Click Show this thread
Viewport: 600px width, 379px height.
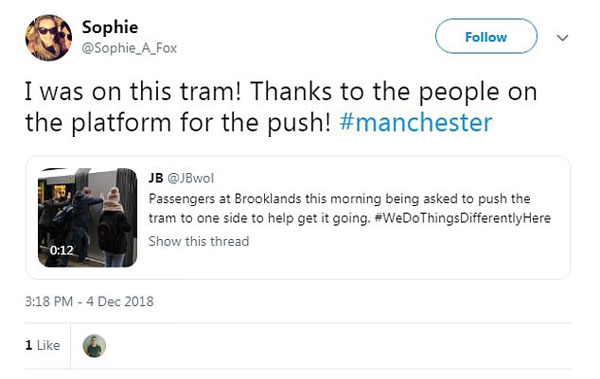click(x=199, y=241)
